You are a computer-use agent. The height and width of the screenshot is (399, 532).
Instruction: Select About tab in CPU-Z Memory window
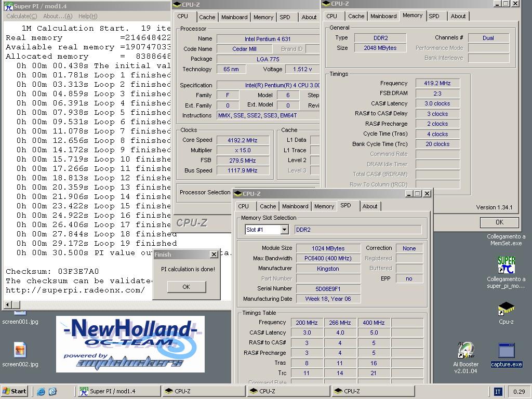pyautogui.click(x=458, y=16)
